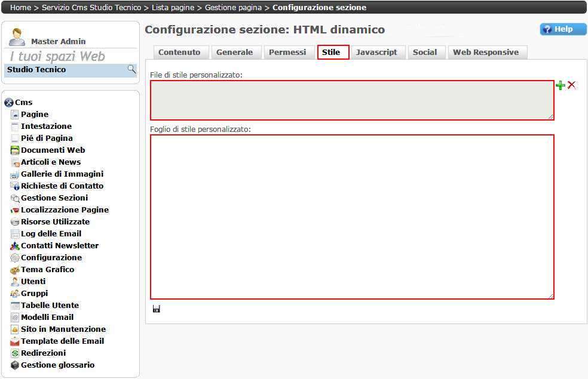Viewport: 588px width, 379px height.
Task: Click the Template delle Email envelope icon
Action: tap(16, 341)
